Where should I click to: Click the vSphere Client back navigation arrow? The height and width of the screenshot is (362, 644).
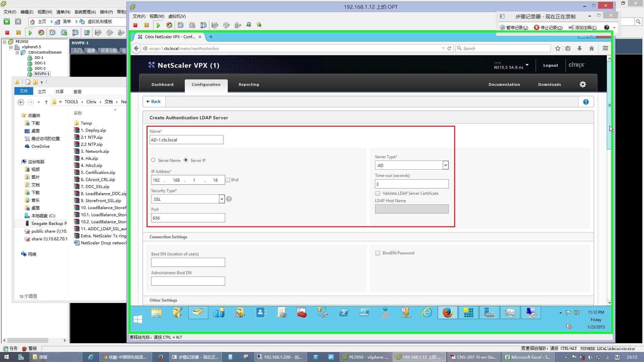pos(7,21)
